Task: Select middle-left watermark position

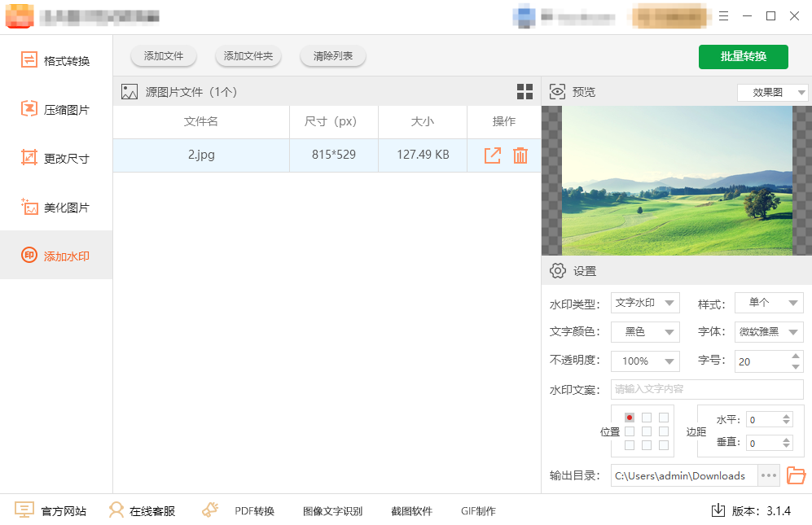Action: [x=630, y=431]
